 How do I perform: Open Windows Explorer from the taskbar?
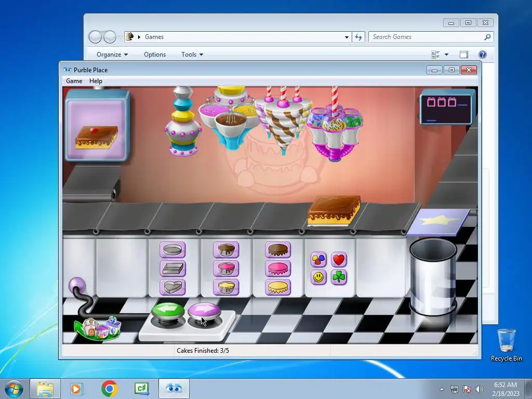click(45, 389)
